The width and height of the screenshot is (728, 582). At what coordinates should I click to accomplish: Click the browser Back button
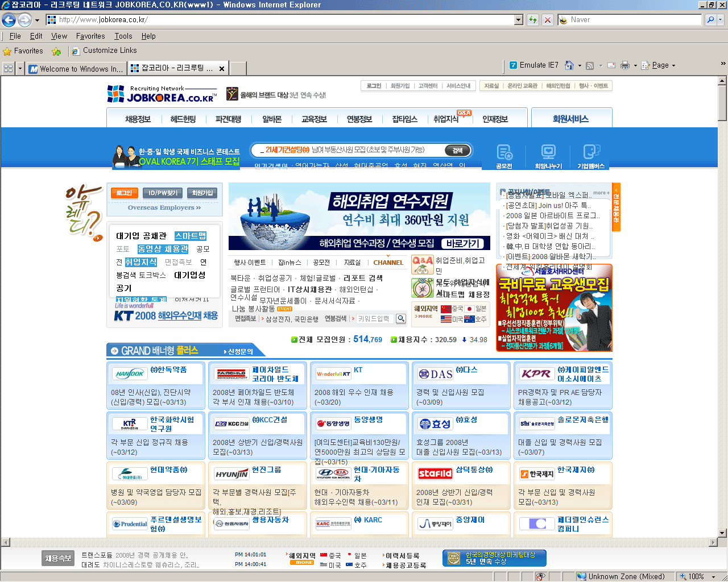point(9,20)
